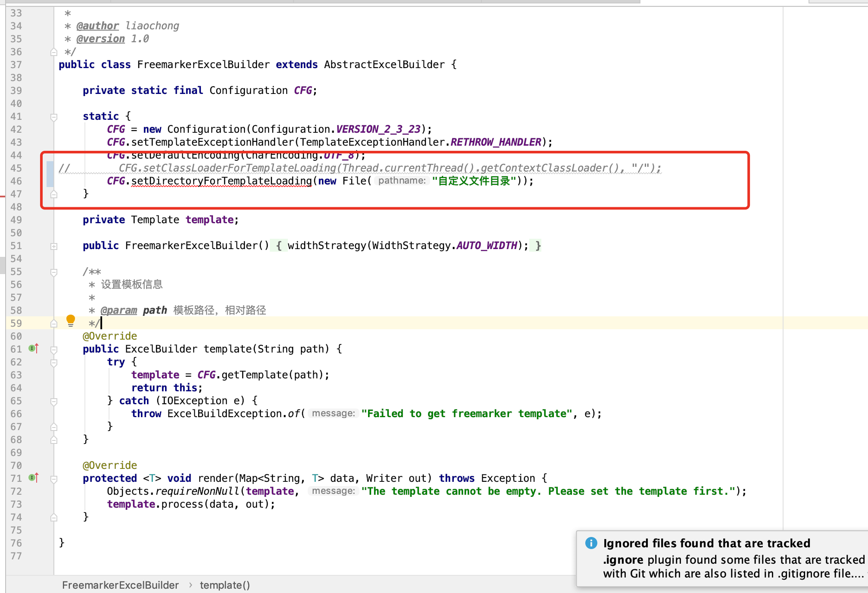The image size is (868, 593).
Task: Click the overriding-method gutter icon beside line 71
Action: click(33, 478)
